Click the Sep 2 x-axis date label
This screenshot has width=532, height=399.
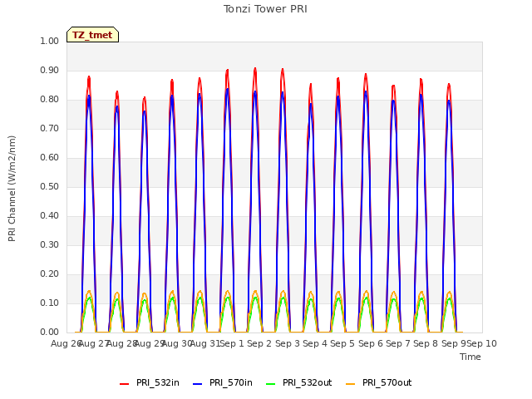[259, 343]
